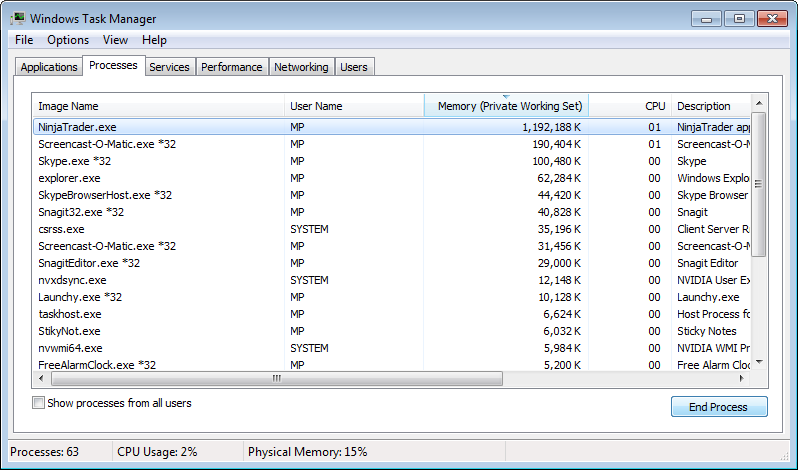Image resolution: width=798 pixels, height=470 pixels.
Task: Open the Help menu
Action: (154, 40)
